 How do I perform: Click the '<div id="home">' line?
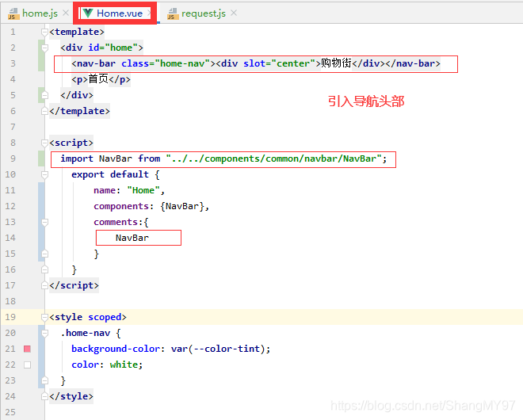coord(101,48)
